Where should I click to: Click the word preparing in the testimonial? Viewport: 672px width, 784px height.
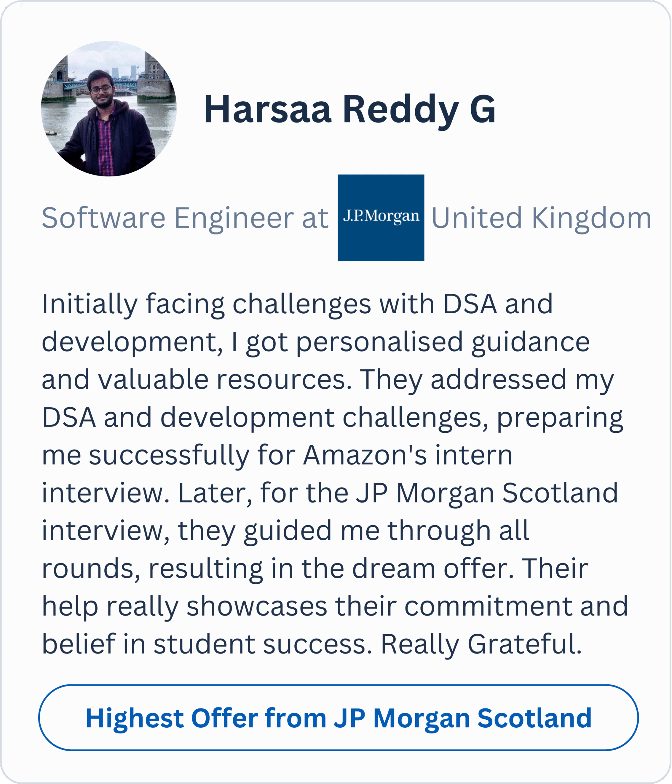pos(560,418)
